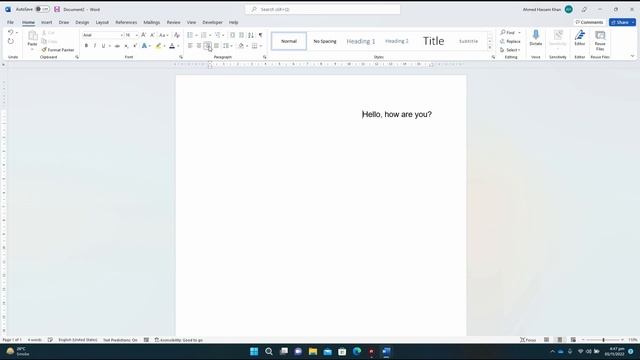
Task: Toggle AutoSave switch
Action: tap(42, 9)
